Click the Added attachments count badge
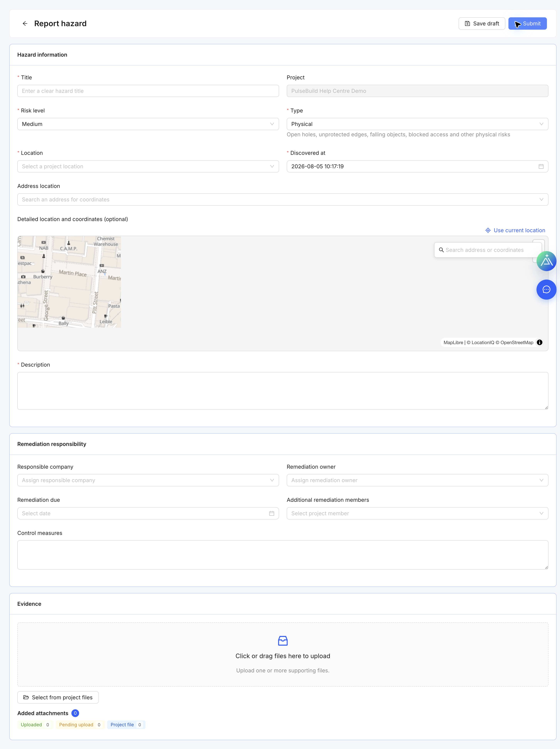The height and width of the screenshot is (749, 560). pos(75,713)
